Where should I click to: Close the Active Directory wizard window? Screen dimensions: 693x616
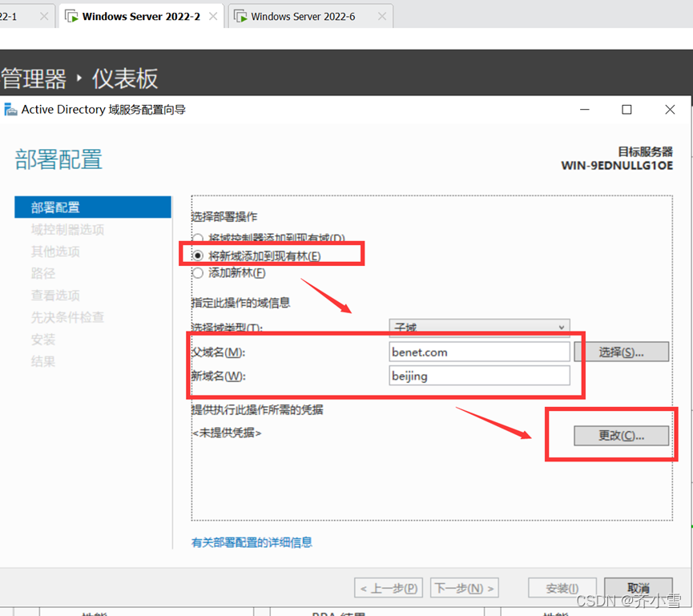click(x=670, y=109)
